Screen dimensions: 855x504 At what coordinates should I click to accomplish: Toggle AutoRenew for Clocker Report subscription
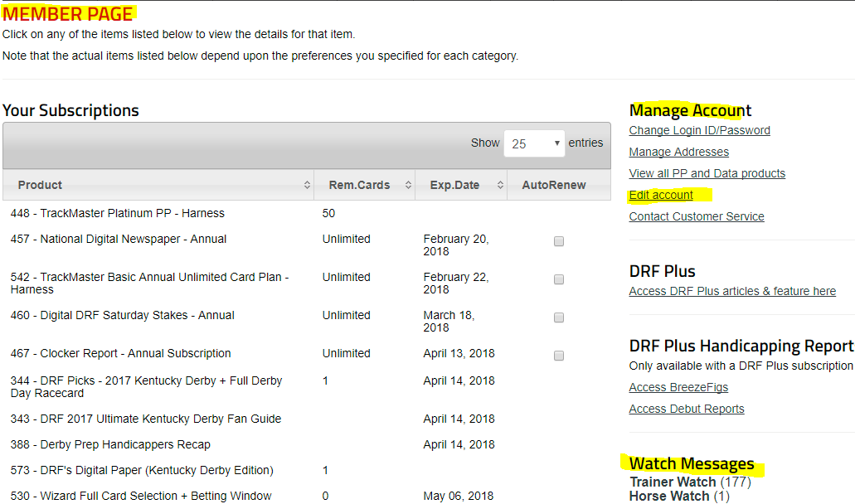[559, 356]
